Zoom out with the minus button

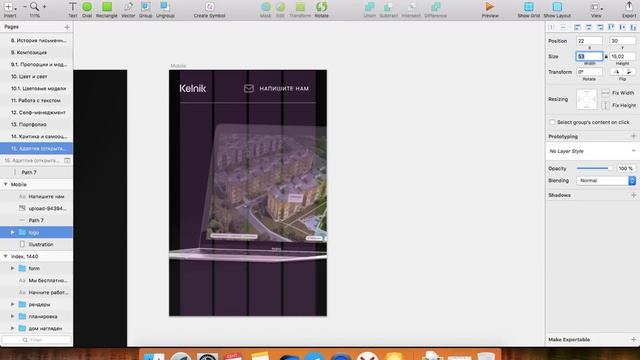24,7
